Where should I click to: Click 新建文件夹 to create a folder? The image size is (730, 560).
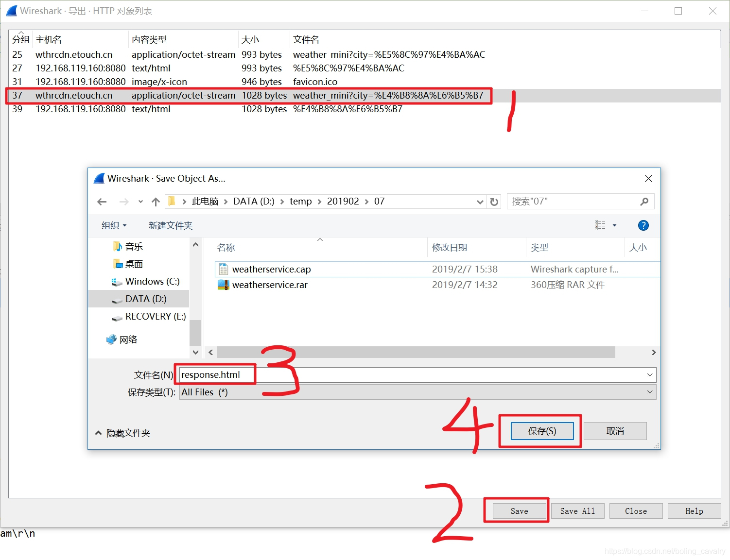171,225
